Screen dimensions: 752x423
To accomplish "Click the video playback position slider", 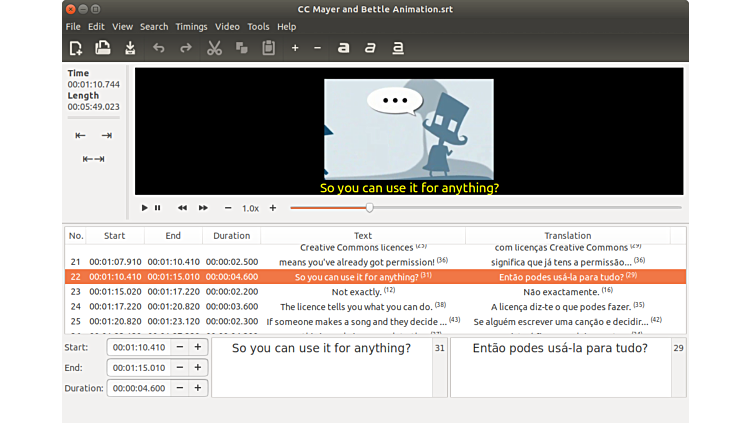I will pos(485,208).
